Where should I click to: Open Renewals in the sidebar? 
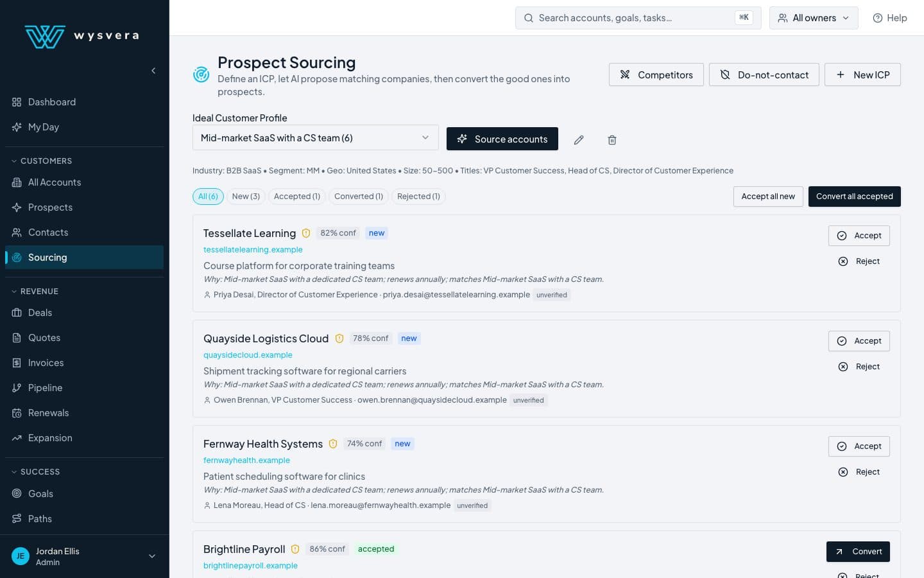(x=84, y=413)
